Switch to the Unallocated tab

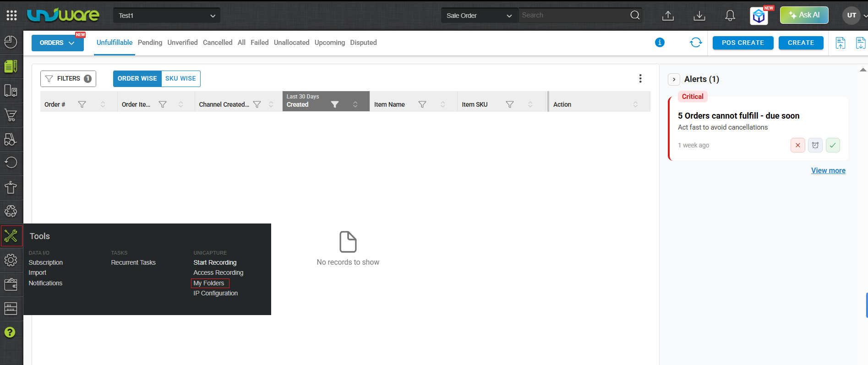pos(291,43)
